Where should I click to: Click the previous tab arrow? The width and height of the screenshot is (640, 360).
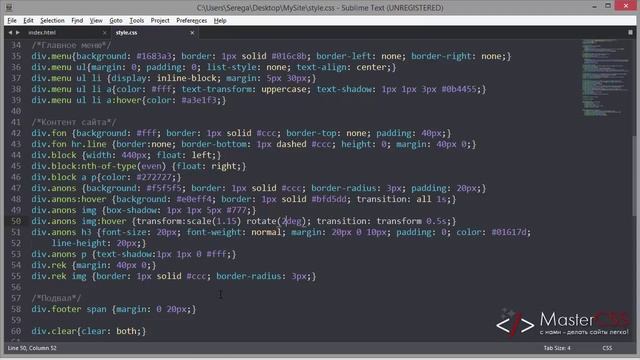tap(10, 32)
